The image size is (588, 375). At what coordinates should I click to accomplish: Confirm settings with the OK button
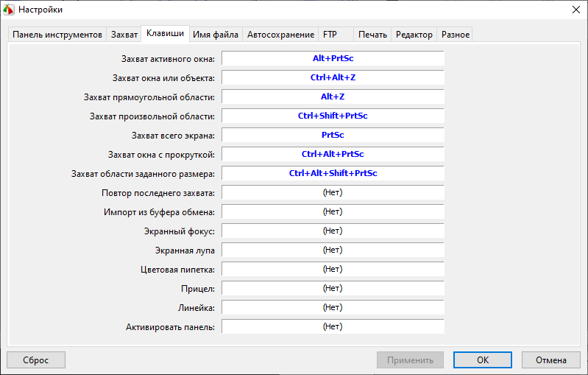[483, 360]
